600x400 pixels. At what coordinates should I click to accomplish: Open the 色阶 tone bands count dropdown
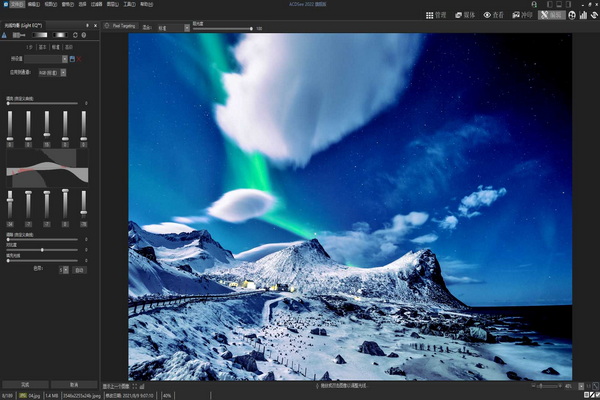pyautogui.click(x=64, y=270)
